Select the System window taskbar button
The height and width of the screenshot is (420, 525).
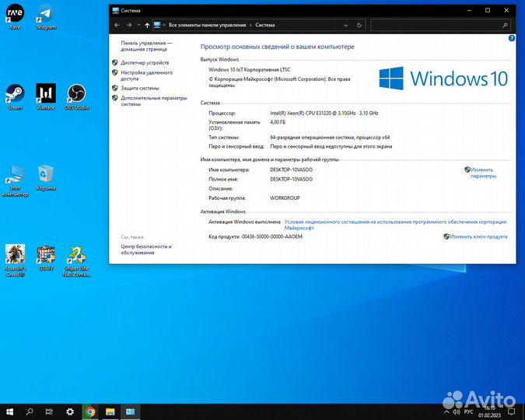[x=130, y=411]
